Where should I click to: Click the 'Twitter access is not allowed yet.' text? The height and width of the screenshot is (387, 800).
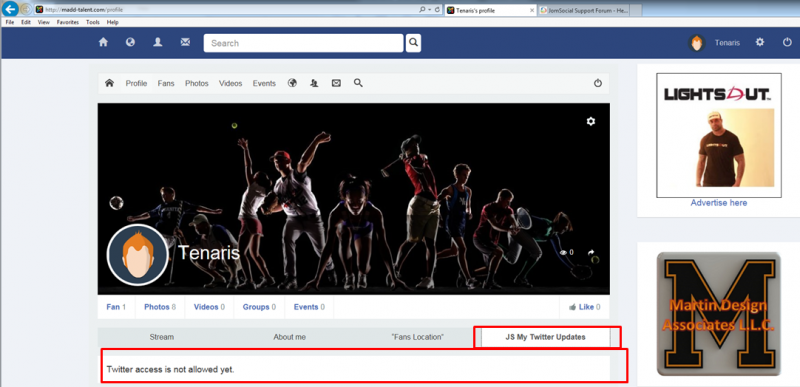point(170,369)
